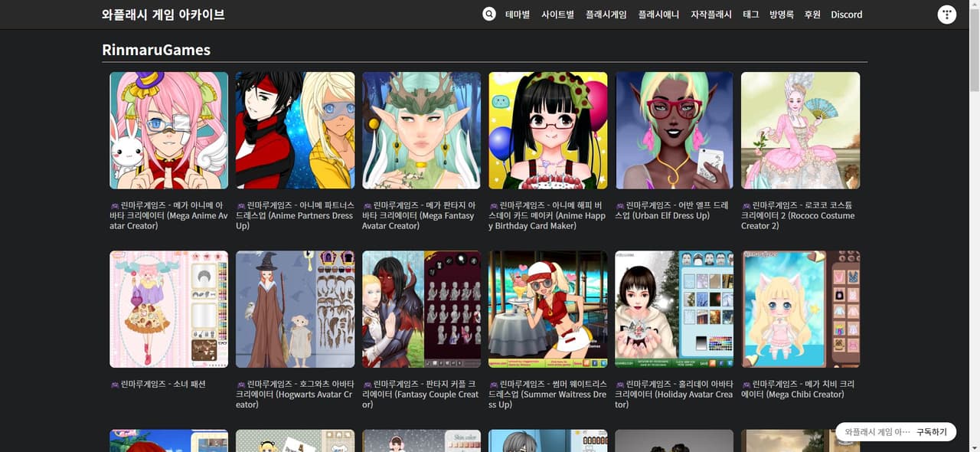Open the 소녀 패션 game thumbnail
The width and height of the screenshot is (980, 452).
[x=168, y=309]
